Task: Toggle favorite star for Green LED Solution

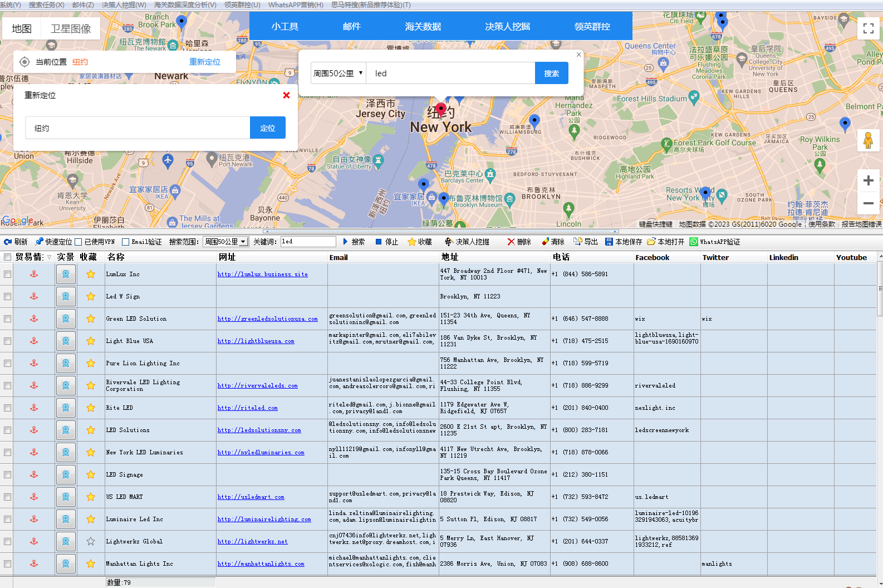Action: point(91,318)
